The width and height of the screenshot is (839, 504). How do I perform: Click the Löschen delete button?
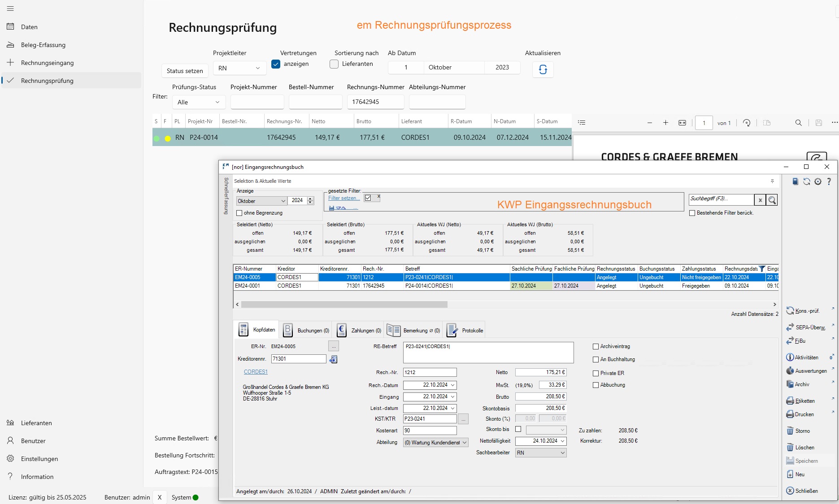(800, 448)
